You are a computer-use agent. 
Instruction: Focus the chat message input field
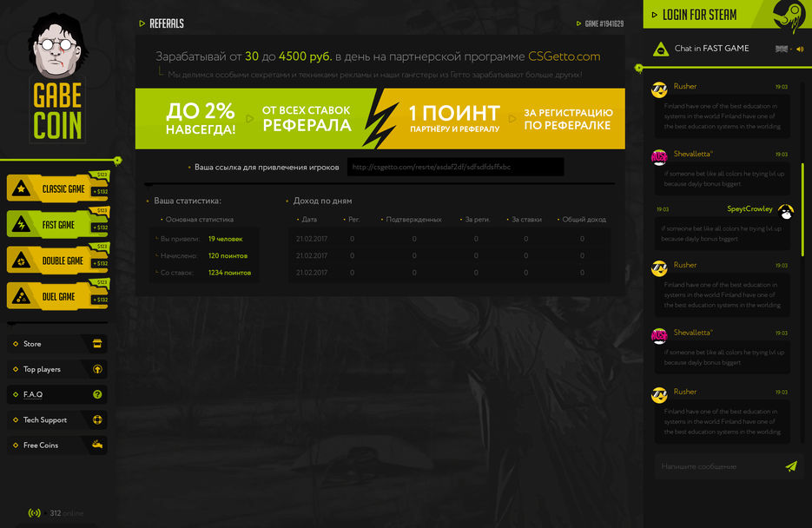tap(719, 466)
